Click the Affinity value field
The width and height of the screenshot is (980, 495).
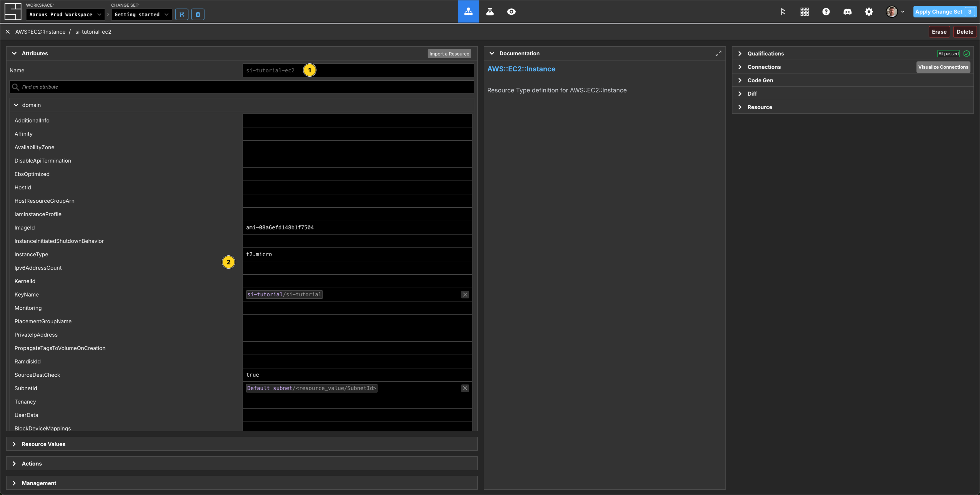tap(358, 134)
